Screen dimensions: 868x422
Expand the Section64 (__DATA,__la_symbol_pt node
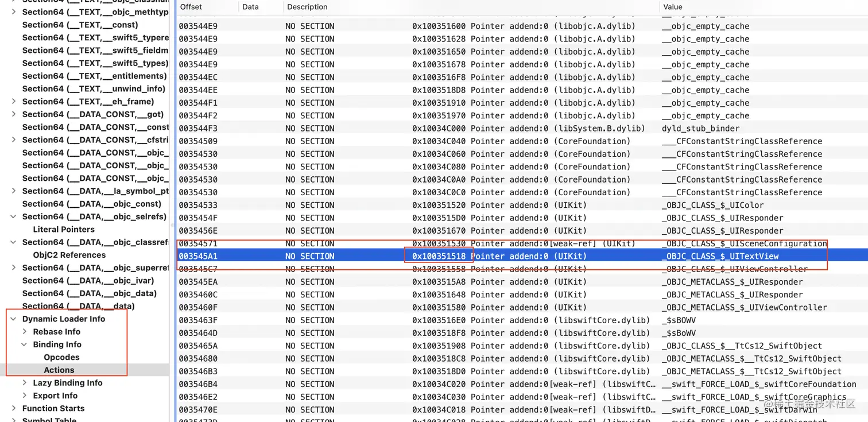pos(13,191)
